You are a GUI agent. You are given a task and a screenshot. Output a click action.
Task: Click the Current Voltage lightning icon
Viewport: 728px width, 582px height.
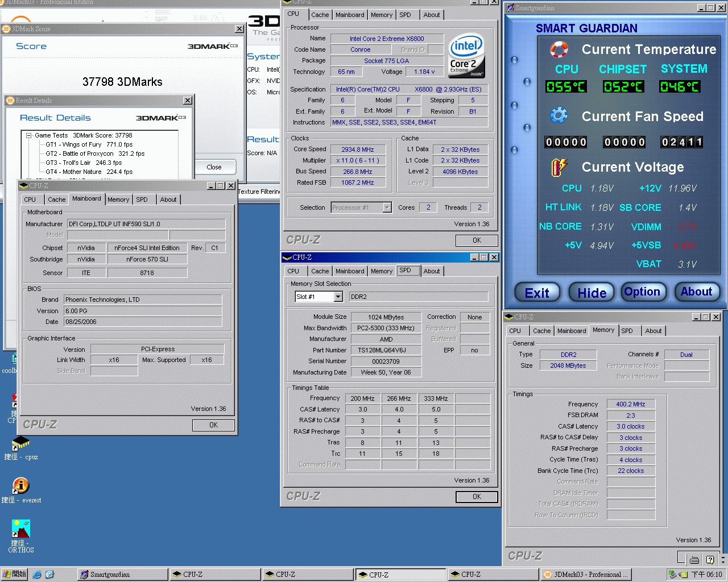point(559,167)
